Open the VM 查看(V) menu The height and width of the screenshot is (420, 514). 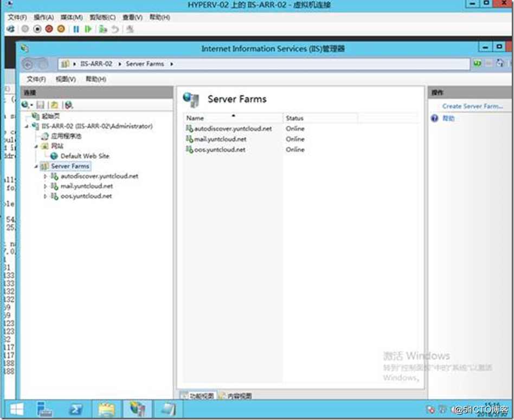pyautogui.click(x=132, y=17)
